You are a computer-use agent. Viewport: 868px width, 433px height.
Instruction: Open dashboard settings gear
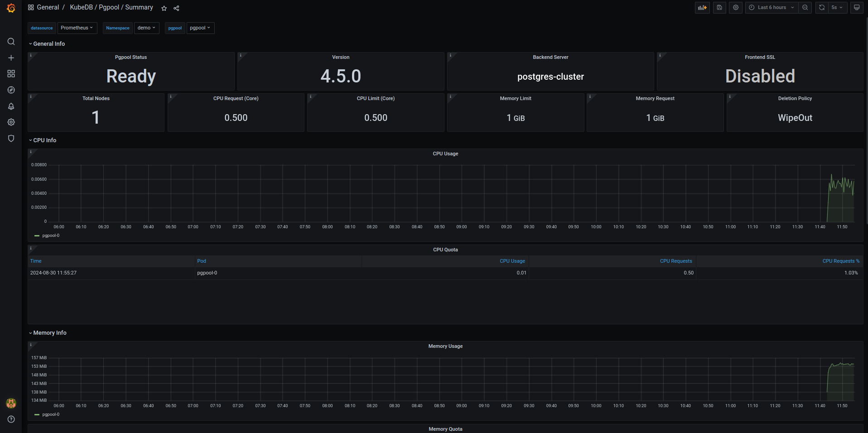(735, 8)
